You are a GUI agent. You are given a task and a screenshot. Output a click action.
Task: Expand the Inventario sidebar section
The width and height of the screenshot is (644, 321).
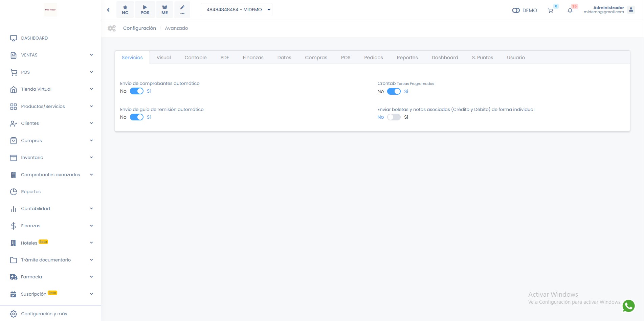pyautogui.click(x=51, y=158)
